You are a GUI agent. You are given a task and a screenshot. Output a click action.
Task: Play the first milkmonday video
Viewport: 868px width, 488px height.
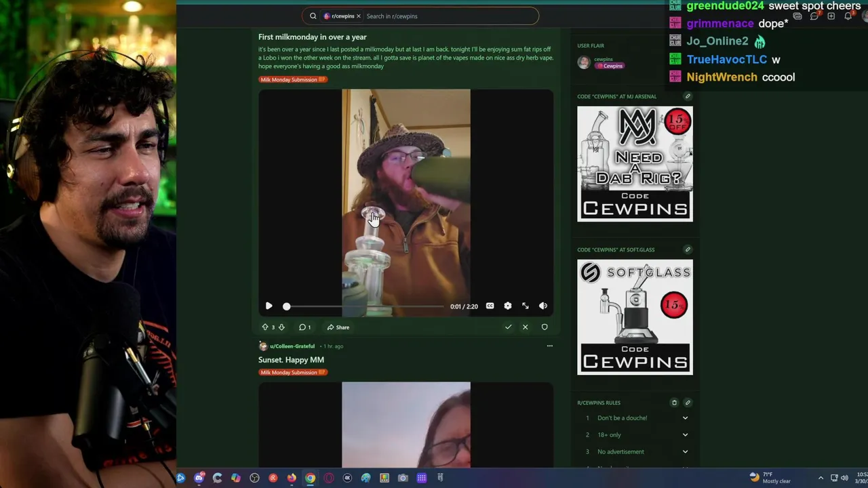click(269, 306)
